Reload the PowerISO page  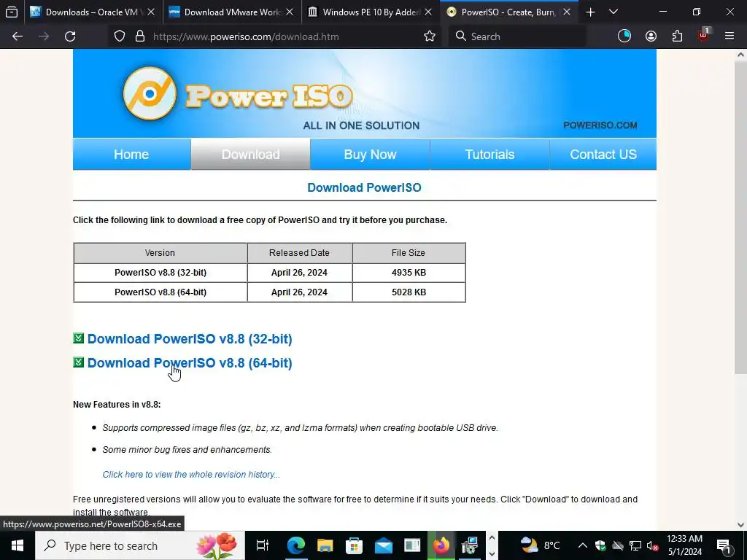[x=70, y=36]
